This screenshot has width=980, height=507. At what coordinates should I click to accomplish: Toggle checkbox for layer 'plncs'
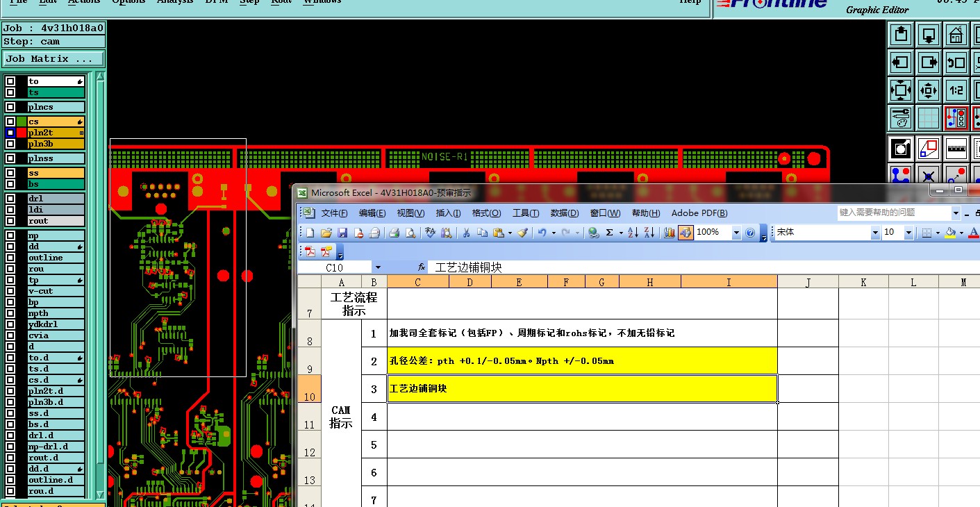coord(10,107)
